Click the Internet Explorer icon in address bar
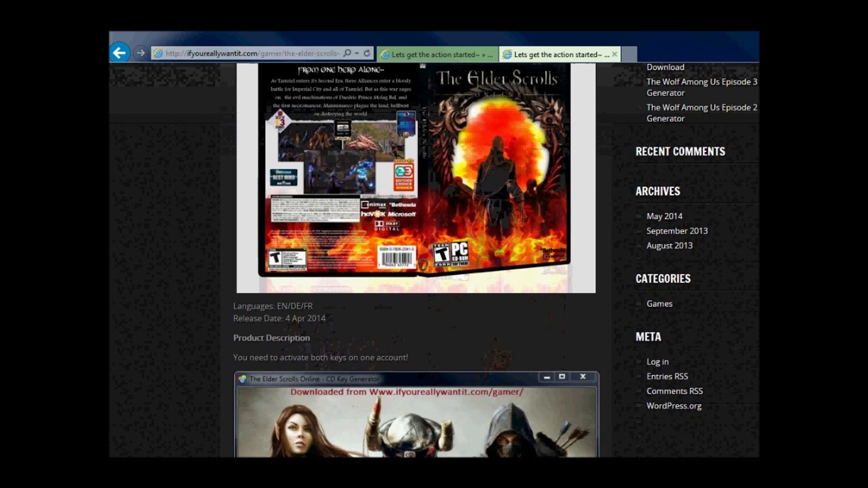This screenshot has height=488, width=868. pos(158,53)
